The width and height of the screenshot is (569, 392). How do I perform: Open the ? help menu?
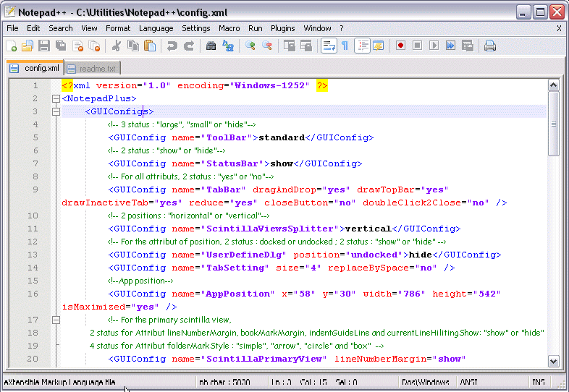click(x=342, y=28)
